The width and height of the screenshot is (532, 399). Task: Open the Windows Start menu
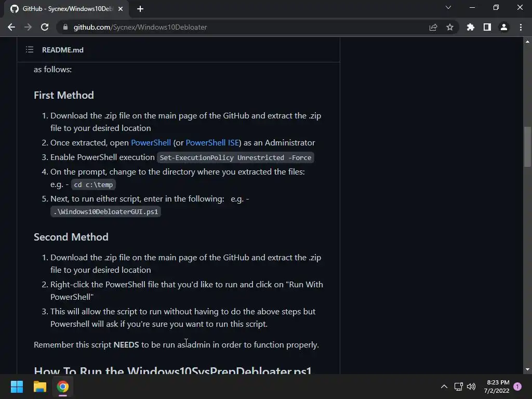tap(17, 387)
